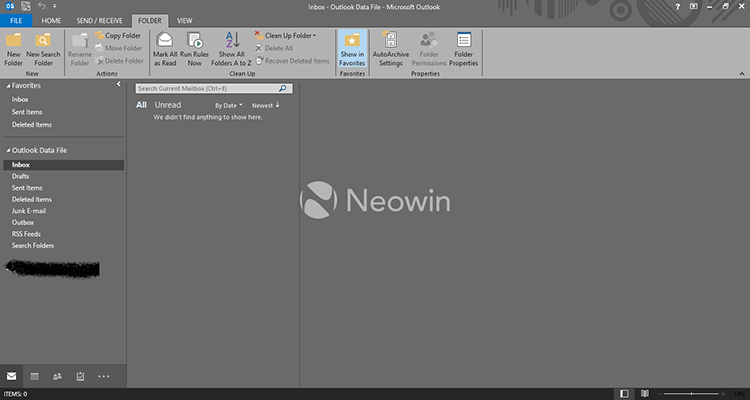Click the search magnifier icon
750x400 pixels.
283,89
